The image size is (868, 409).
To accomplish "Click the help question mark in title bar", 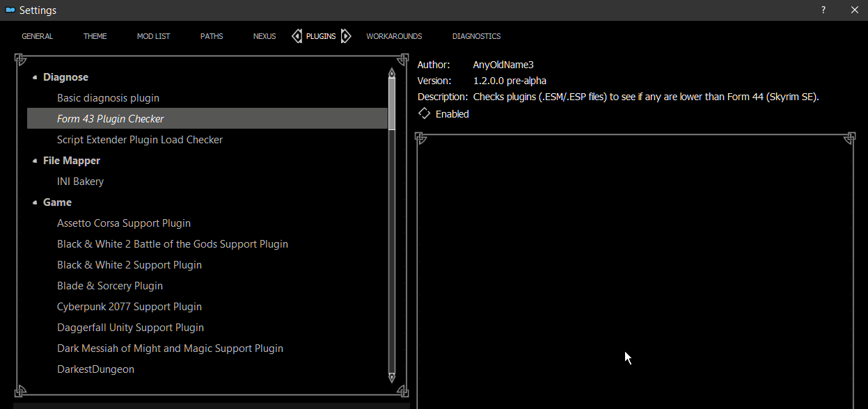I will click(823, 10).
